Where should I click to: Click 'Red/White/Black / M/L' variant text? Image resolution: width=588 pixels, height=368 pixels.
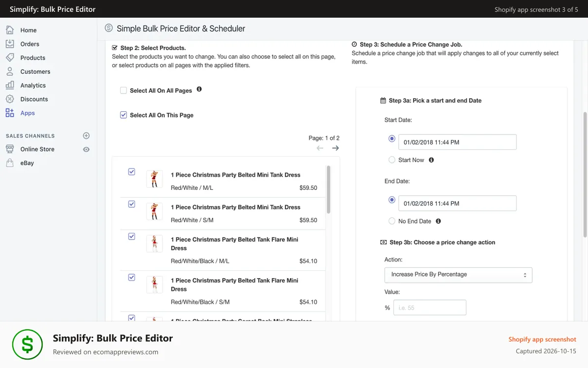pyautogui.click(x=200, y=261)
